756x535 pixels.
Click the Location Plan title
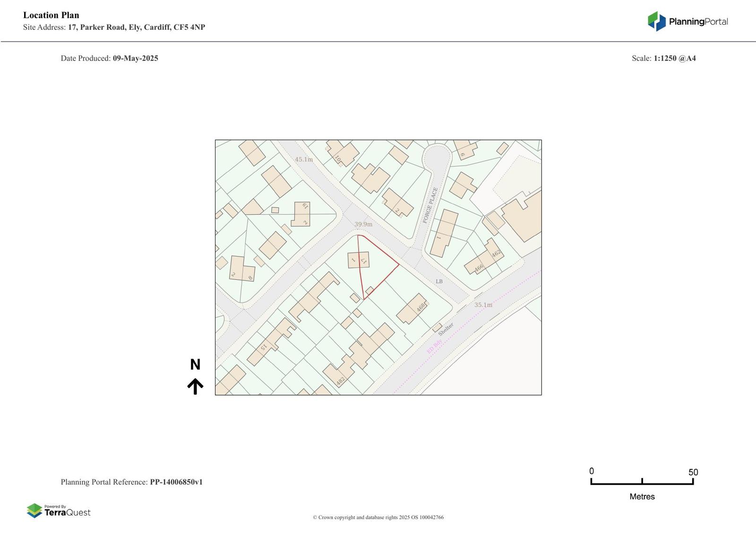point(51,15)
